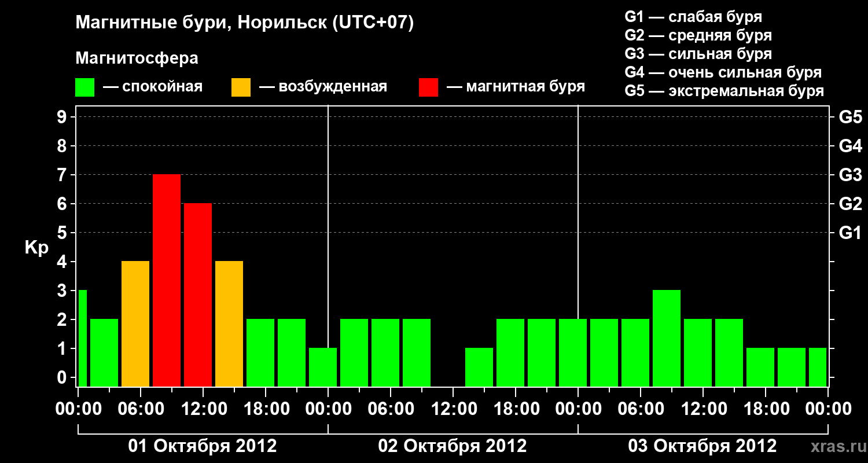The width and height of the screenshot is (868, 463).
Task: Click 'G3 — сильная буря' legend line
Action: click(x=698, y=54)
